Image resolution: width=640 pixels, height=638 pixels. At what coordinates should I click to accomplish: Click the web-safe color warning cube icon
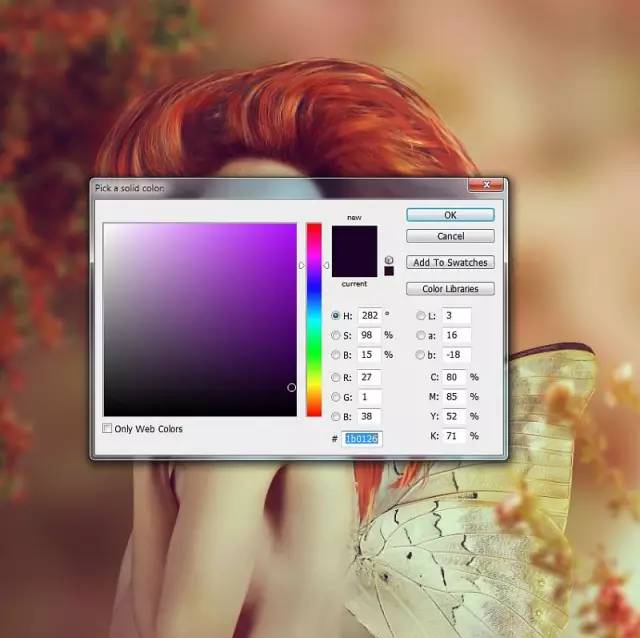[x=389, y=259]
